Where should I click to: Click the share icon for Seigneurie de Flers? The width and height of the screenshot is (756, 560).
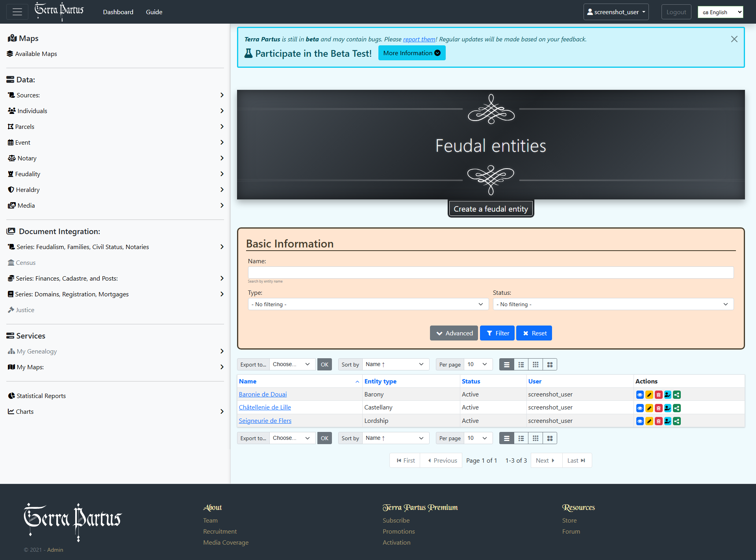(677, 421)
